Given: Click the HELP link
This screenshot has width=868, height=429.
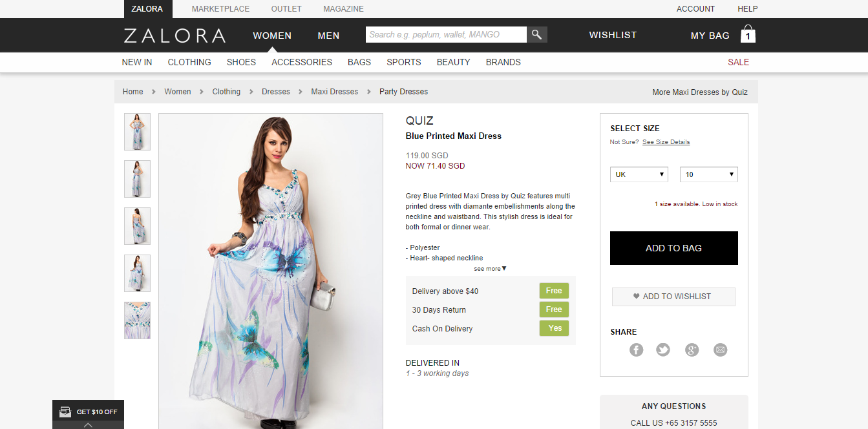Looking at the screenshot, I should click(747, 9).
